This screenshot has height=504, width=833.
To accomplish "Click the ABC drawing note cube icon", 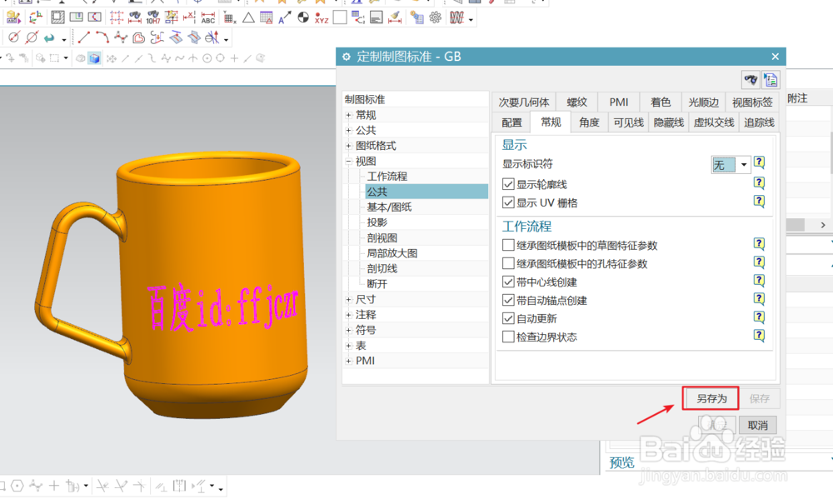I will pyautogui.click(x=12, y=17).
